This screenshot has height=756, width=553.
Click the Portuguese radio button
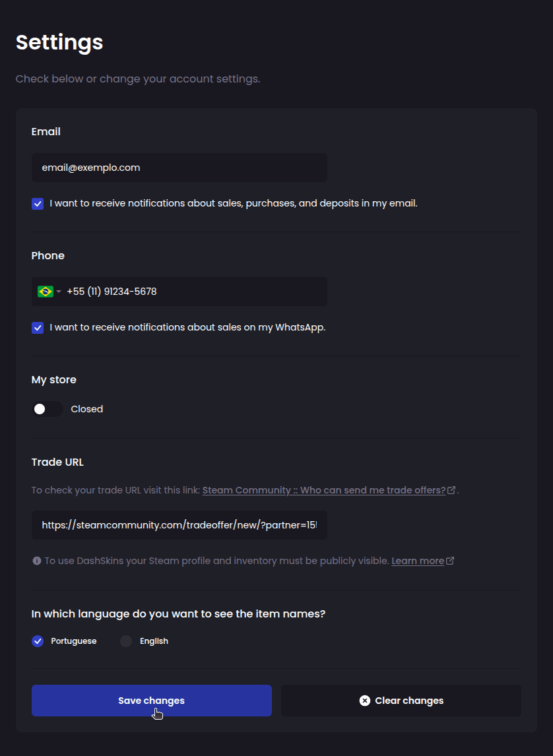38,641
